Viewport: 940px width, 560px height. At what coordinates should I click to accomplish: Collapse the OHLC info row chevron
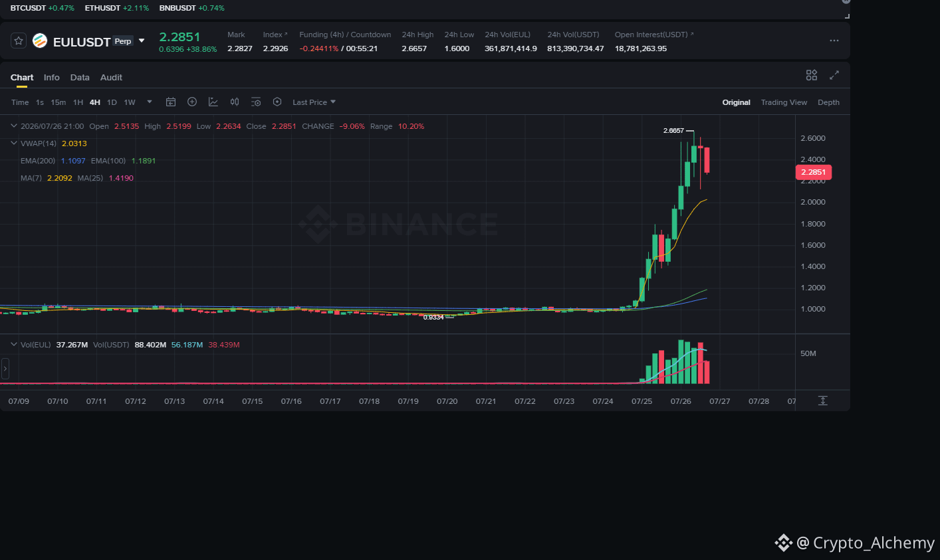click(13, 126)
